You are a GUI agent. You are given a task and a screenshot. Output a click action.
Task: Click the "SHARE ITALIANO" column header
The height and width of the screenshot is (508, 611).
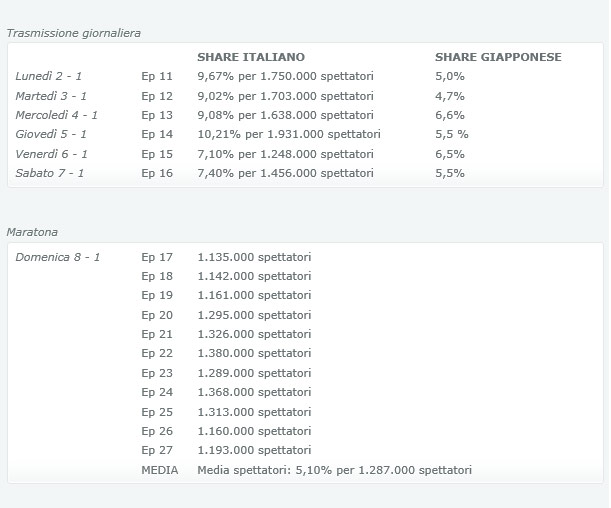pyautogui.click(x=251, y=57)
